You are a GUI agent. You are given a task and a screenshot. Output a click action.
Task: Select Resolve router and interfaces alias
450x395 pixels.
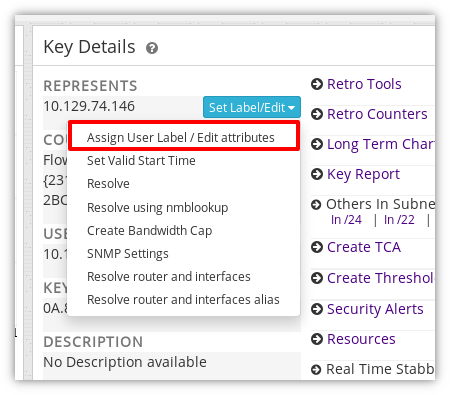(183, 300)
